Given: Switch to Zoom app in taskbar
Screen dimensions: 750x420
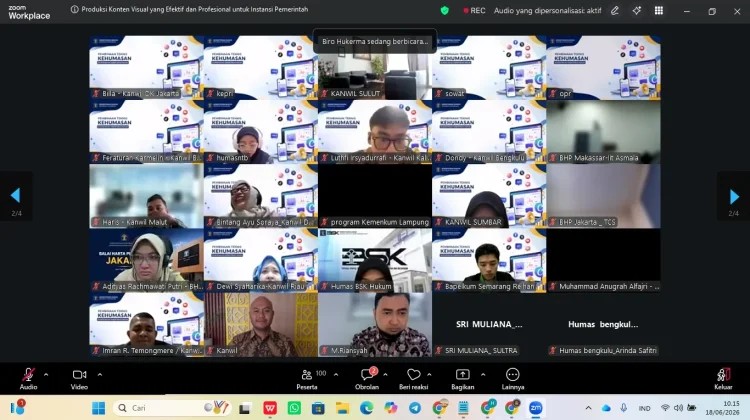Looking at the screenshot, I should 536,409.
